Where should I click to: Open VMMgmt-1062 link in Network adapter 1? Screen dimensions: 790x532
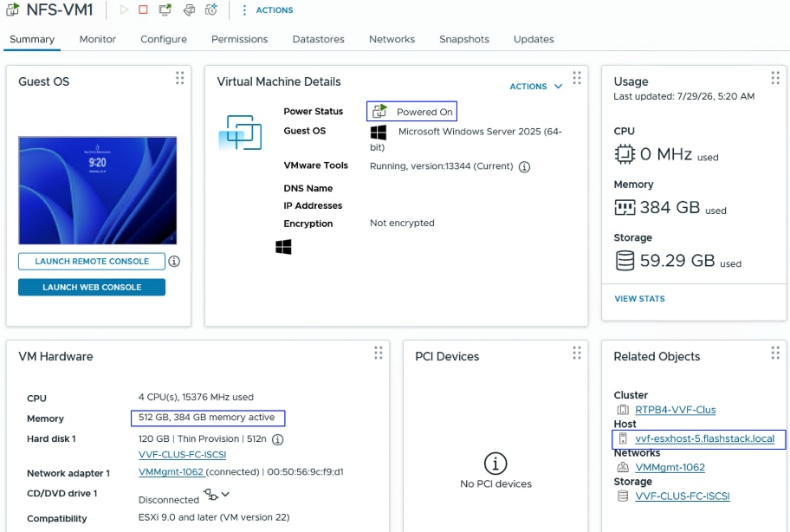pyautogui.click(x=171, y=472)
